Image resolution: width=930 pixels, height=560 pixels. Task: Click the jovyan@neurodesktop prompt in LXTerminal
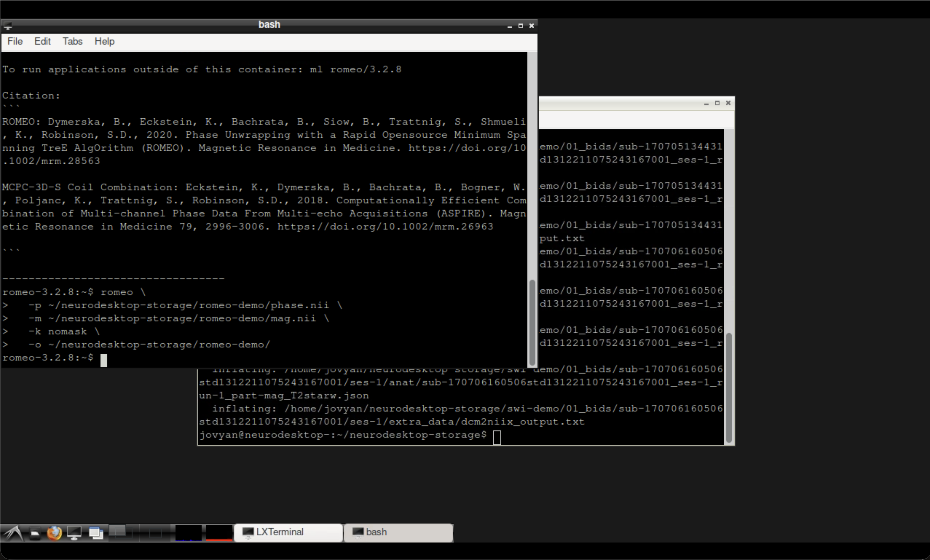click(343, 435)
